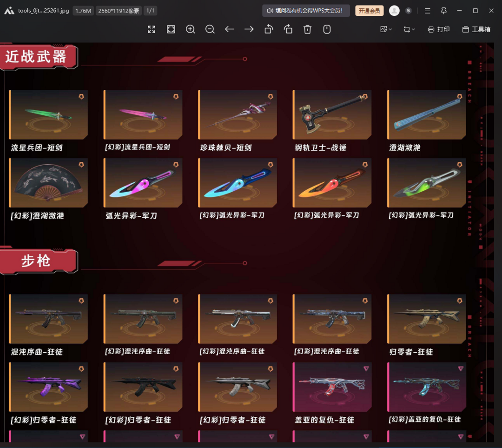Click the mouse-shaped toolbar icon

tap(327, 29)
